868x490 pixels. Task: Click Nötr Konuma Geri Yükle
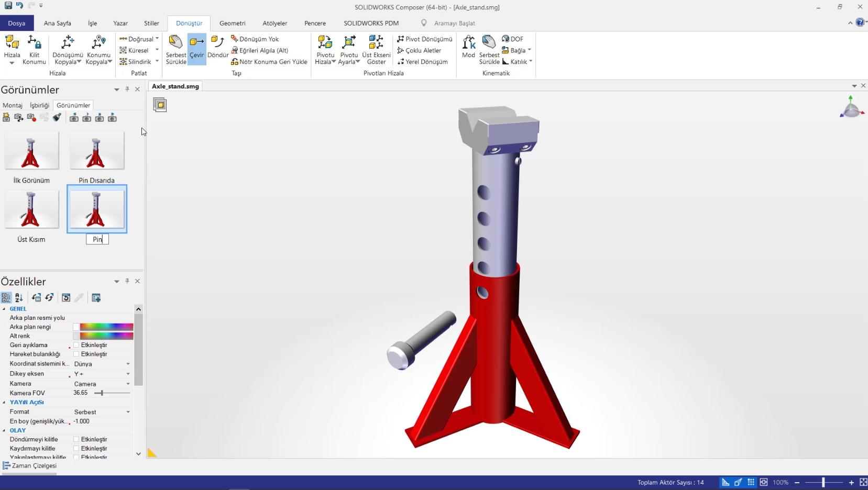269,62
